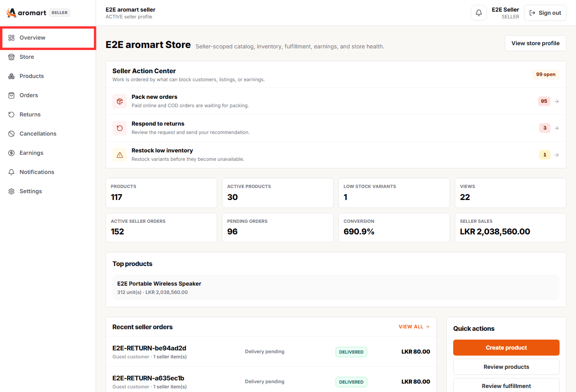Open the notifications bell in header

(x=478, y=13)
